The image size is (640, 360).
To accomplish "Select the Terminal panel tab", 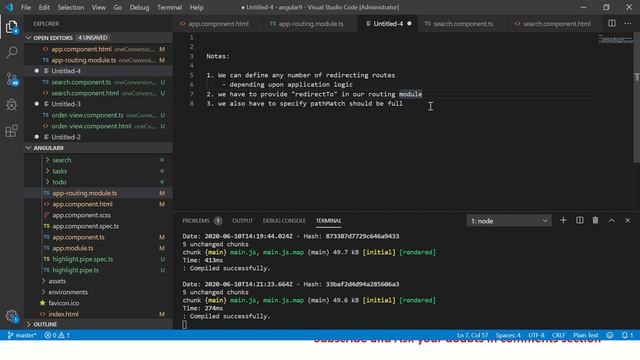I will (329, 221).
